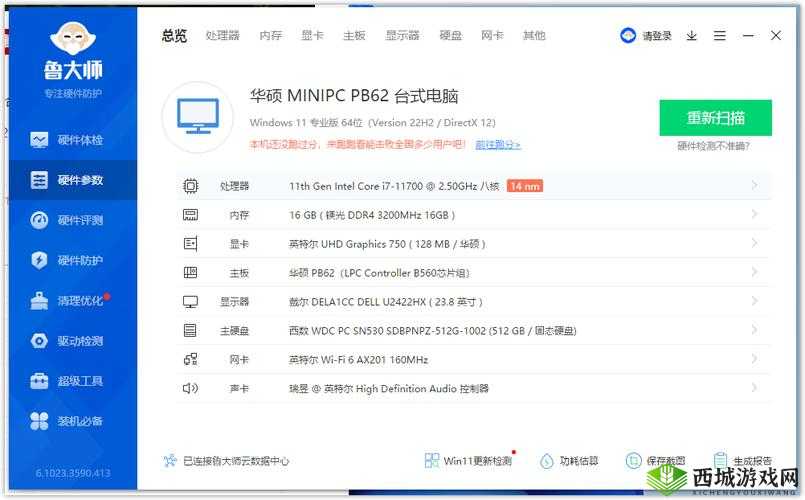Click the 14 nm badge
The width and height of the screenshot is (805, 500).
[x=525, y=186]
